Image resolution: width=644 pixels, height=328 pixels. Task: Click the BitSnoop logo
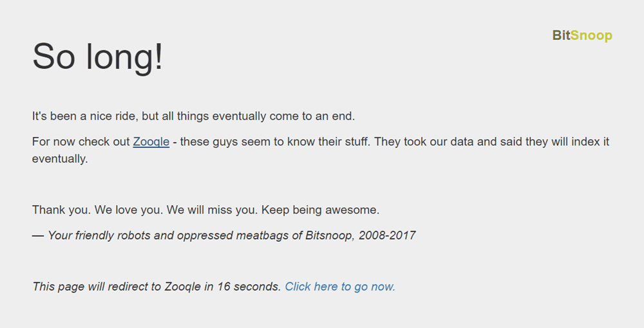[x=582, y=35]
